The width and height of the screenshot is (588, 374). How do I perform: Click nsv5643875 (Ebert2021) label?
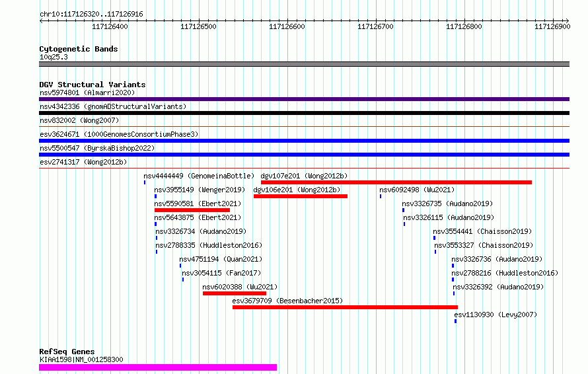pos(198,217)
